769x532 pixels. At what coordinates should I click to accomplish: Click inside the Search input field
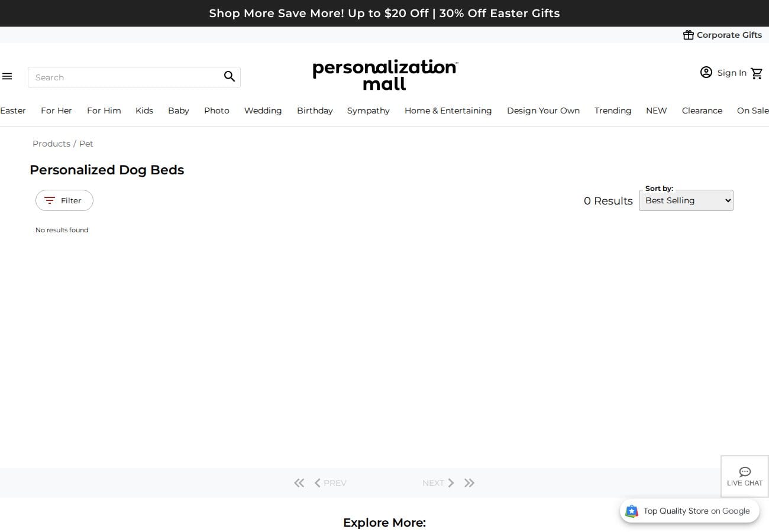pos(118,77)
